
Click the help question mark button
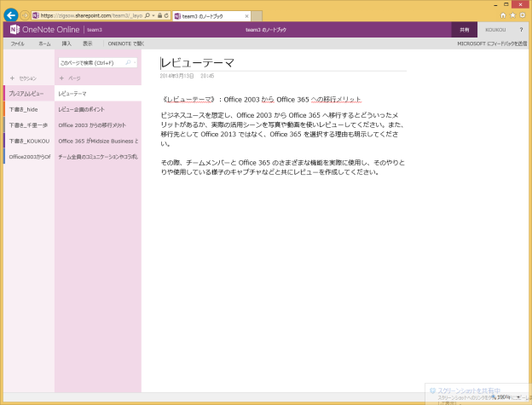point(521,29)
